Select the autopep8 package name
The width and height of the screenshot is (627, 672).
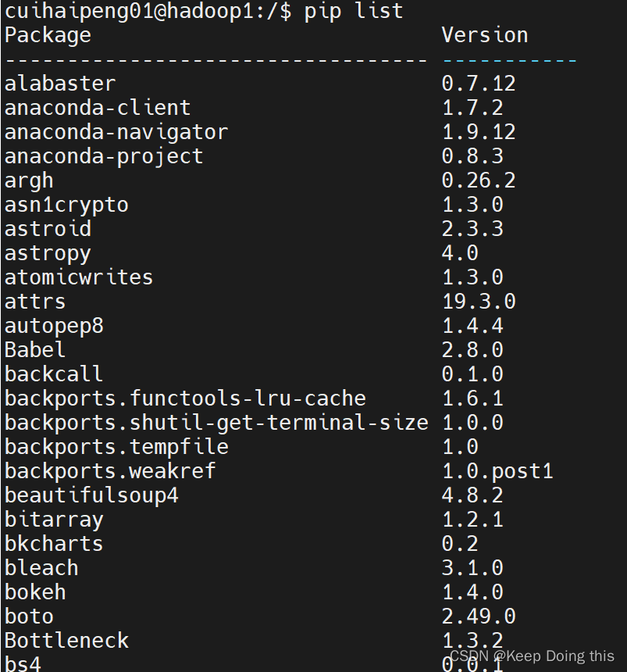click(54, 326)
